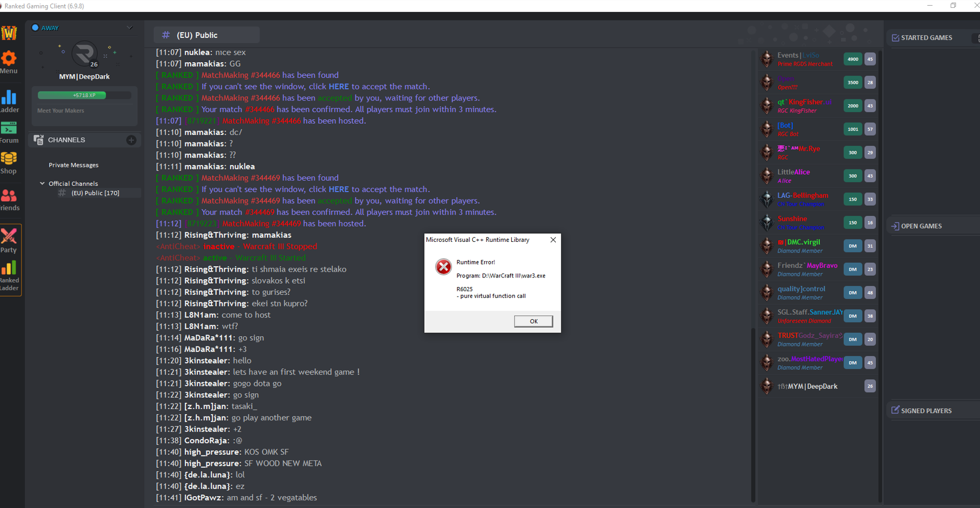Click the MYM|DeepDark profile avatar
This screenshot has width=980, height=508.
click(84, 54)
